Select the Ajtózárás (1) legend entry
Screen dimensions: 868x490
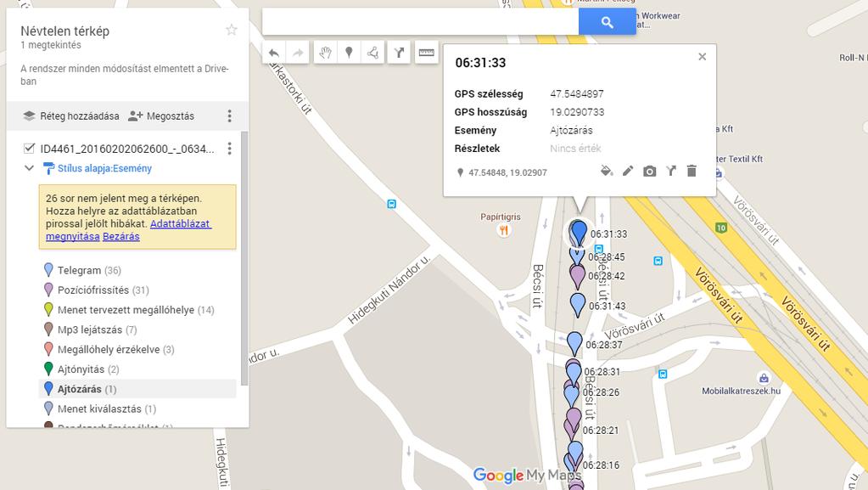point(137,389)
